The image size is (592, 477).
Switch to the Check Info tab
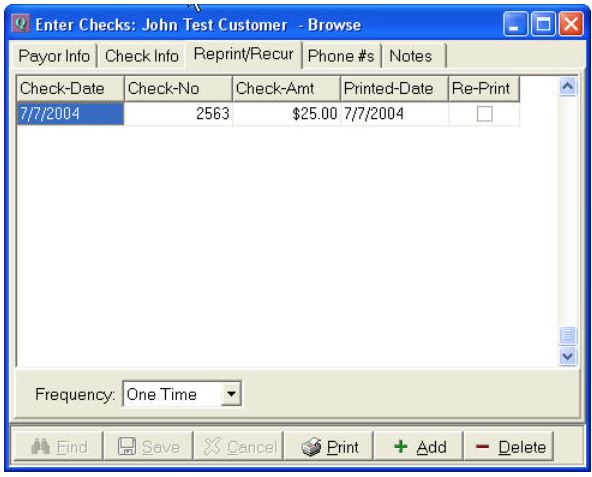(142, 56)
